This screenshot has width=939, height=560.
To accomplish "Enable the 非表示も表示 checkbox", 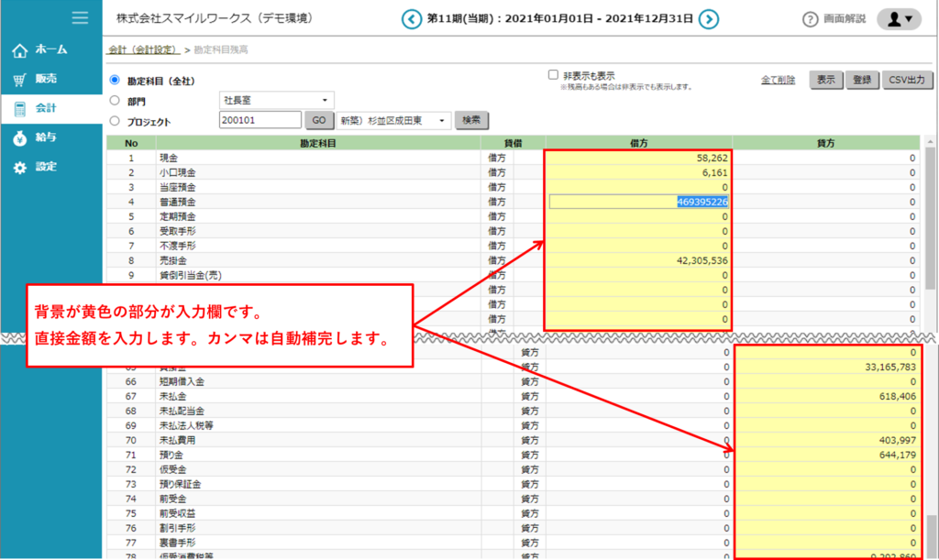I will click(x=553, y=75).
